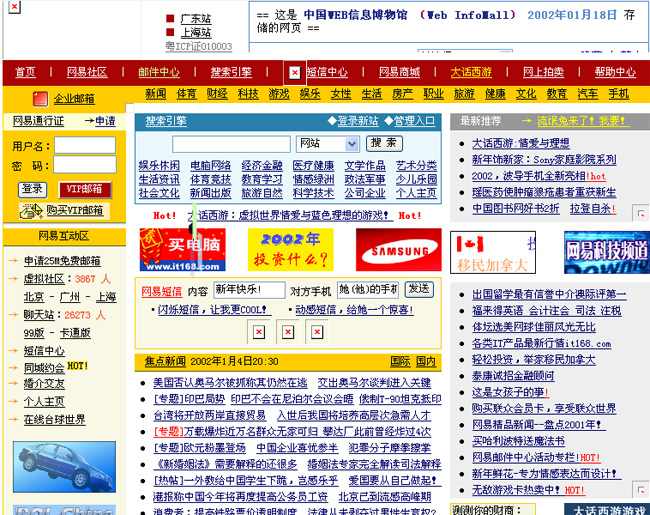Open the 移民加拿大 Canada flag banner

[493, 252]
